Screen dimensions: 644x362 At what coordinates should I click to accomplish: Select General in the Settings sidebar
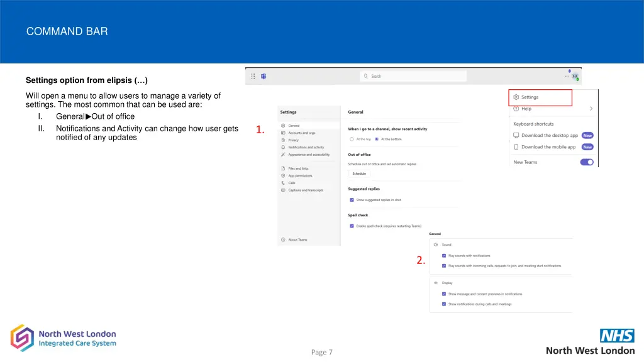coord(309,126)
